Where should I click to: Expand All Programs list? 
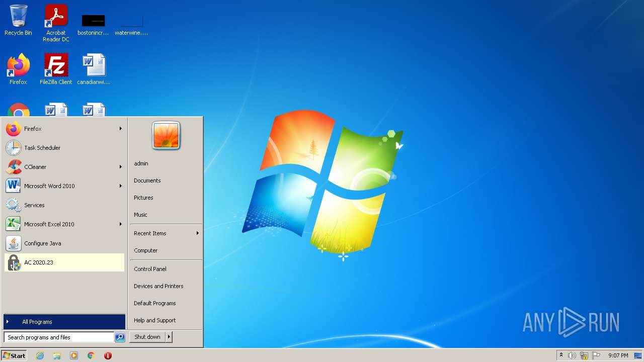pos(64,322)
